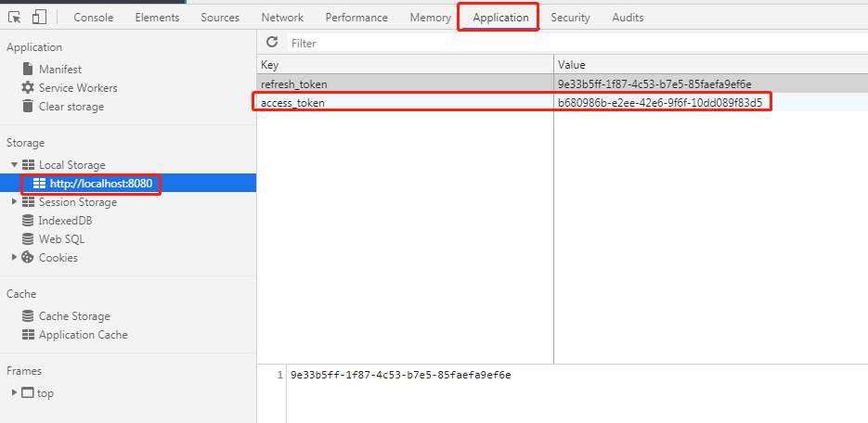Select the Application tab
Screen dimensions: 868x423
click(500, 18)
